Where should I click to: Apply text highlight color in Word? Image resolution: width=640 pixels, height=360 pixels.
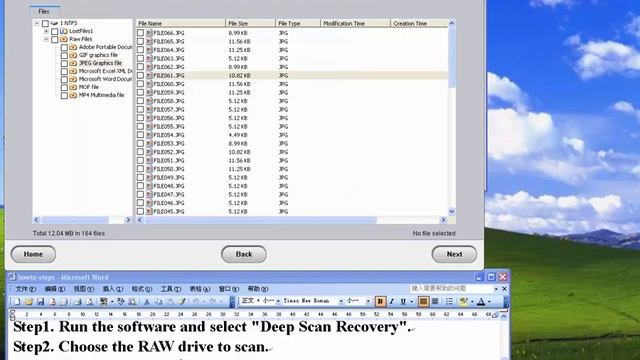click(x=464, y=302)
